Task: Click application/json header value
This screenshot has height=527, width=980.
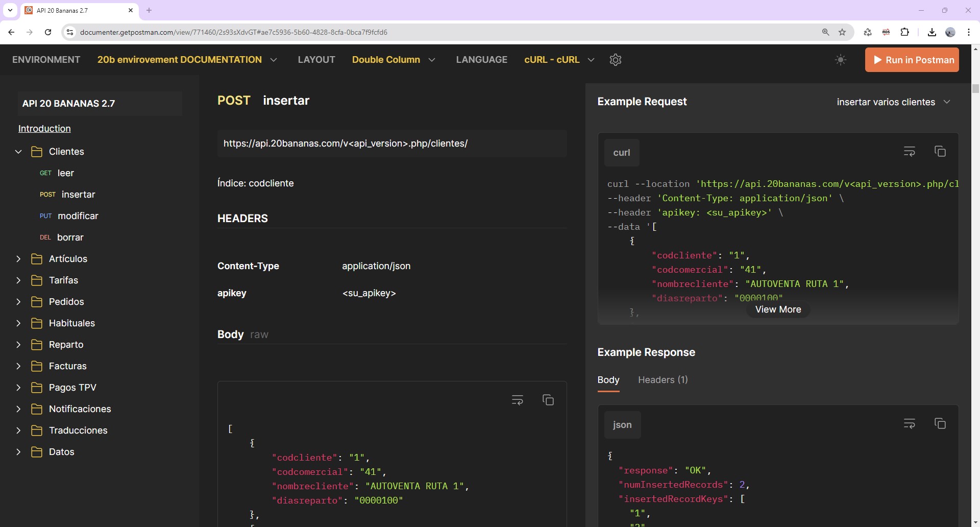Action: tap(376, 266)
